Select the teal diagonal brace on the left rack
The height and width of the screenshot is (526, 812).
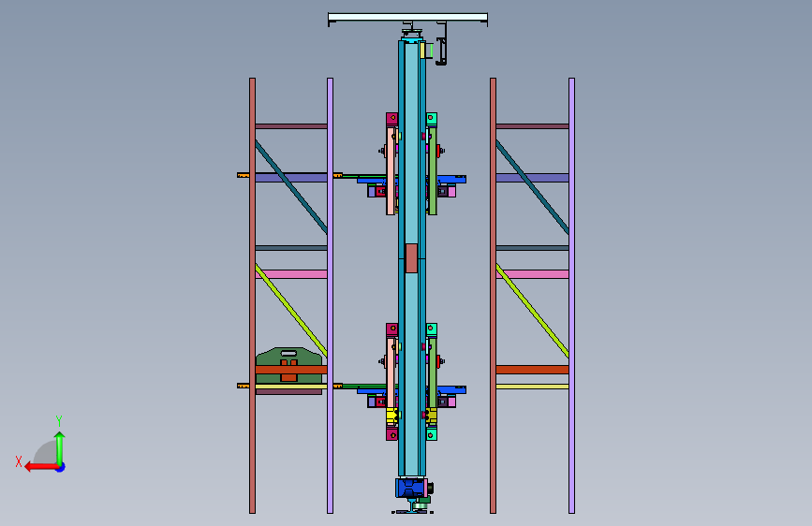pyautogui.click(x=291, y=187)
